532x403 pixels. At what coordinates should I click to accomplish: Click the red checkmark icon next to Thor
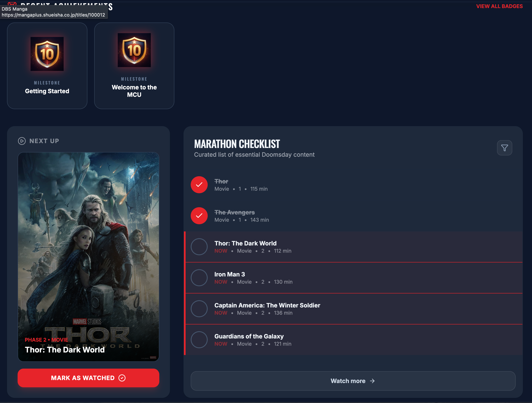[x=199, y=185]
